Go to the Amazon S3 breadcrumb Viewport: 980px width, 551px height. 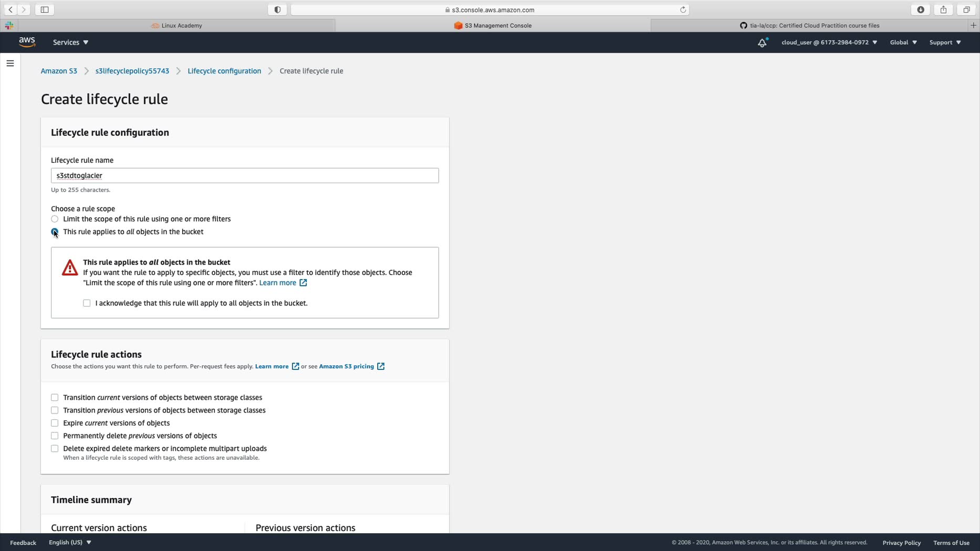[59, 71]
